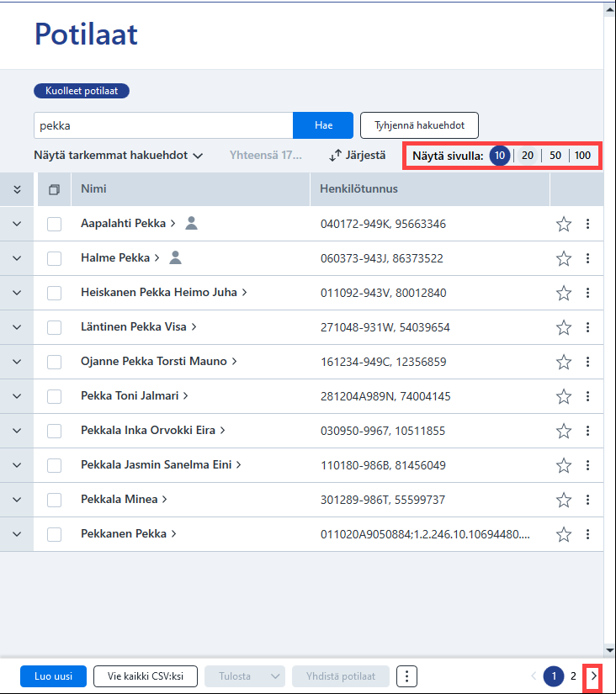
Task: Click the search field containing pekka
Action: (163, 125)
